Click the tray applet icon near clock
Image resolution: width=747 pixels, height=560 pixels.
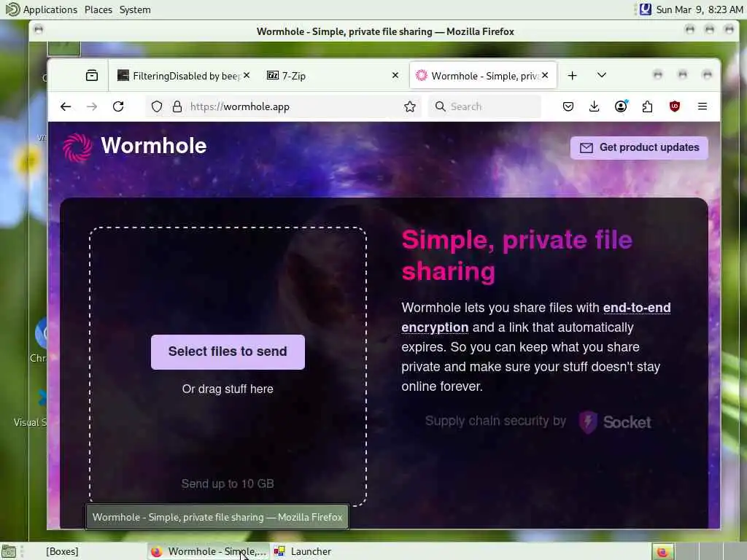(x=646, y=9)
